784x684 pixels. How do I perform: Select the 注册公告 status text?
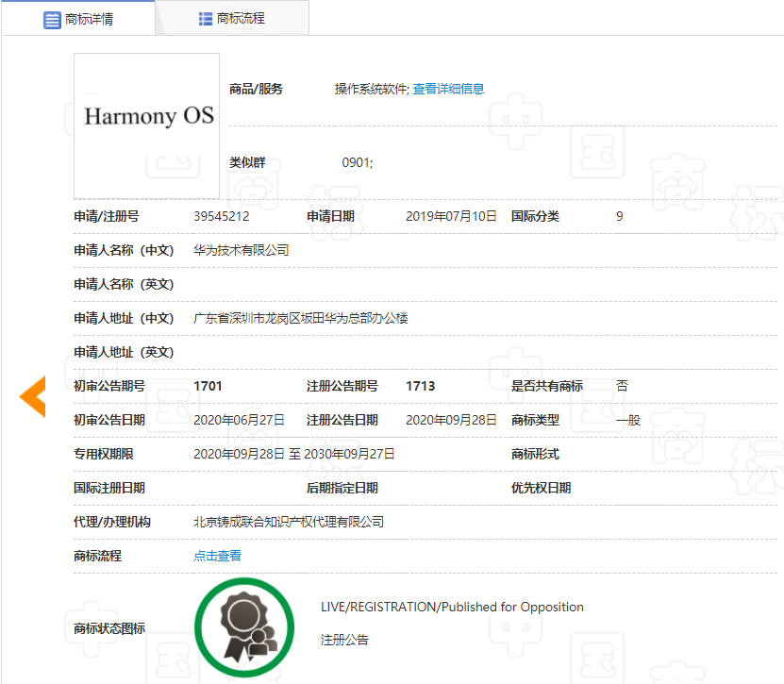pos(344,640)
